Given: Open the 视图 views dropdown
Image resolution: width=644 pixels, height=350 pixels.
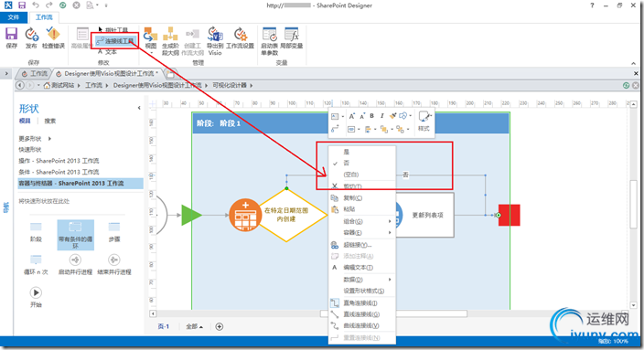Looking at the screenshot, I should tap(151, 41).
